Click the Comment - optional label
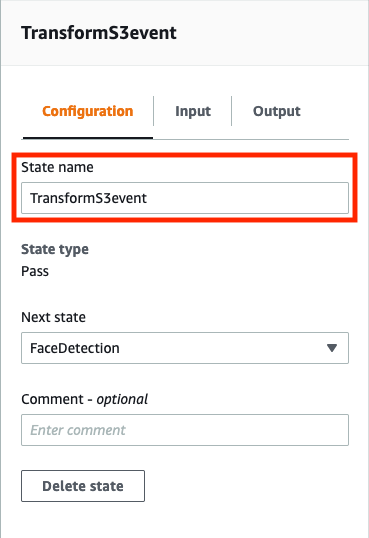 84,399
